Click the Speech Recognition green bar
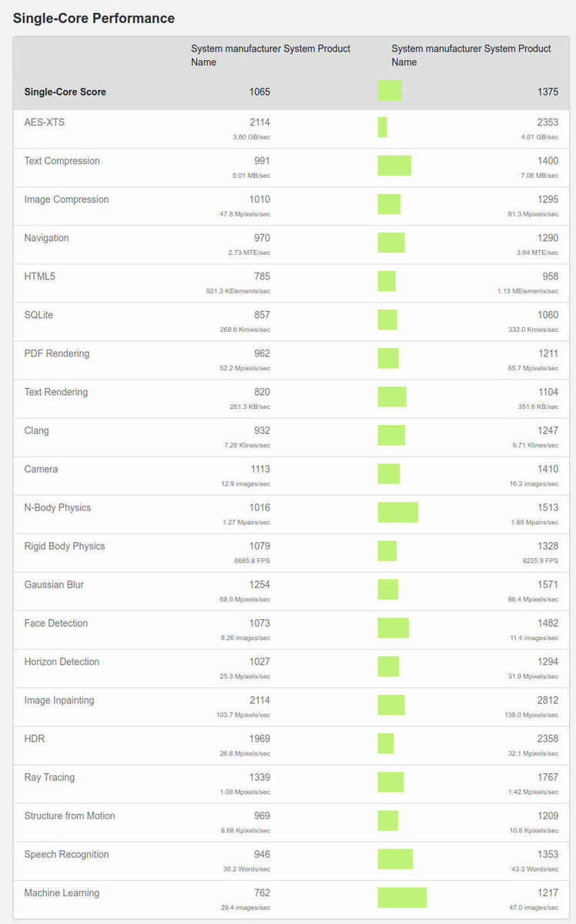Viewport: 576px width, 924px height. click(395, 859)
